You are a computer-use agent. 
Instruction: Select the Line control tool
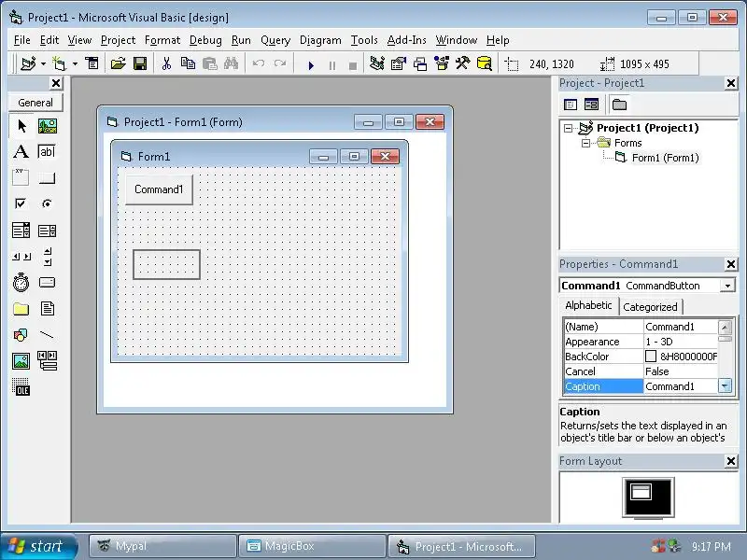(48, 335)
